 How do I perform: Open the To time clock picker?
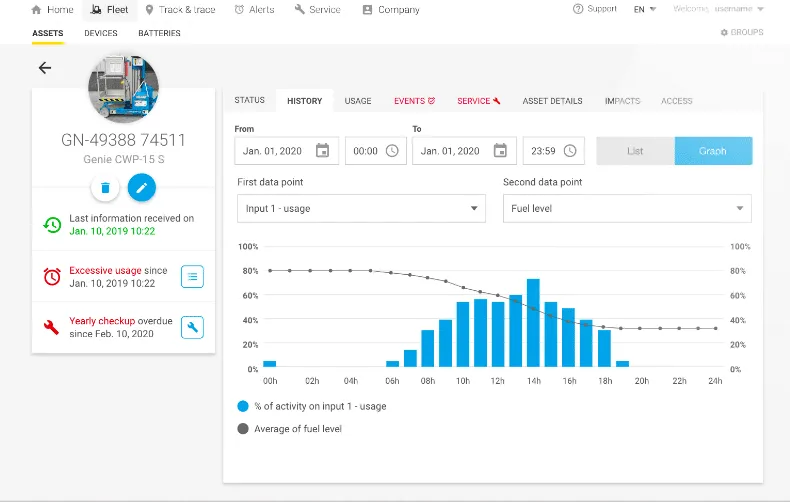(570, 151)
